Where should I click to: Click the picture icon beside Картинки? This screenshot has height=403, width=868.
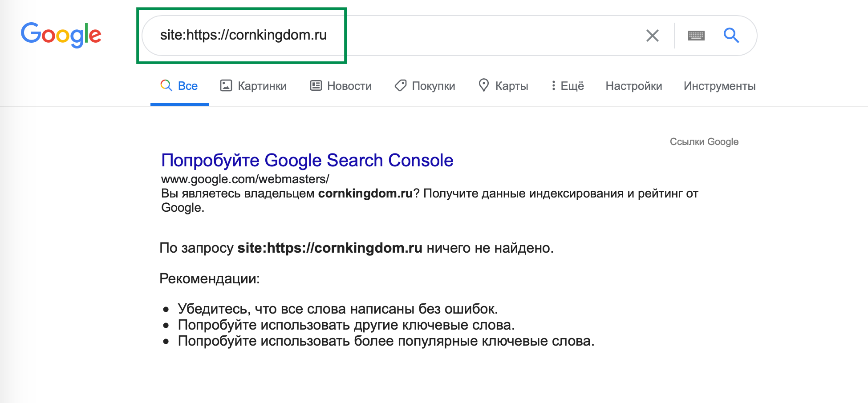[226, 85]
